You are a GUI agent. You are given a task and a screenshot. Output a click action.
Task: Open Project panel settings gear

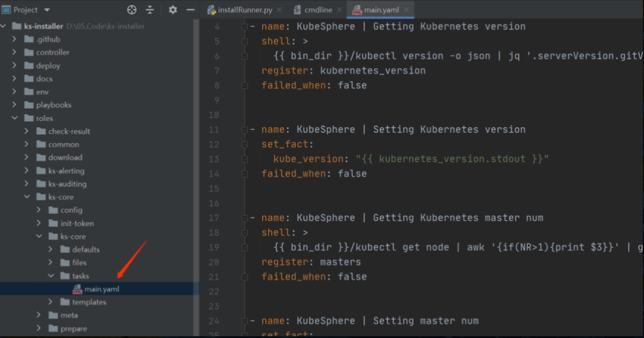(172, 10)
